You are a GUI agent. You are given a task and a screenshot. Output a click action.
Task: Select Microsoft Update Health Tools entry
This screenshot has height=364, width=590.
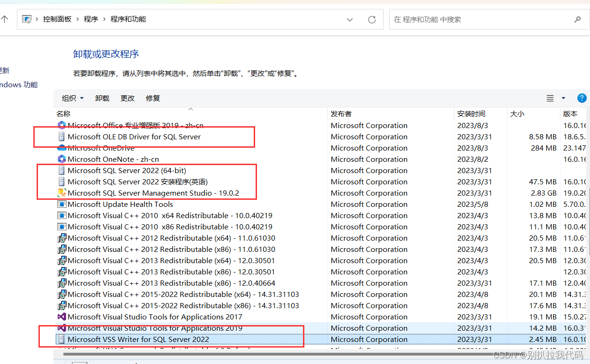120,204
